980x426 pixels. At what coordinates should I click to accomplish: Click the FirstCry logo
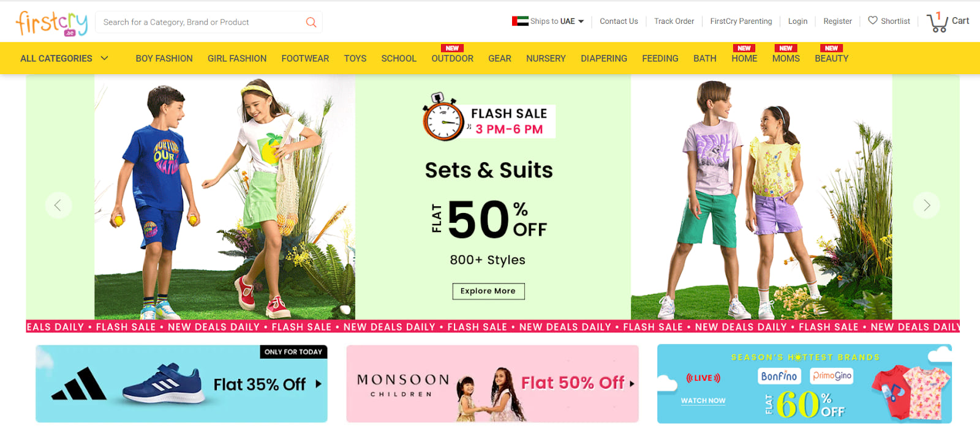(52, 23)
